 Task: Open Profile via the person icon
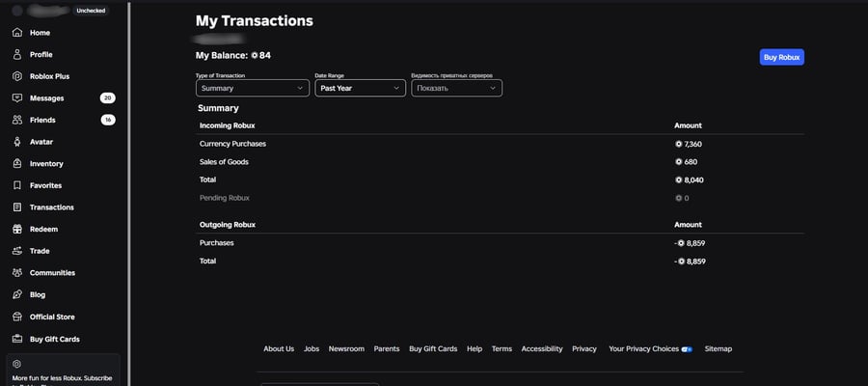coord(17,54)
